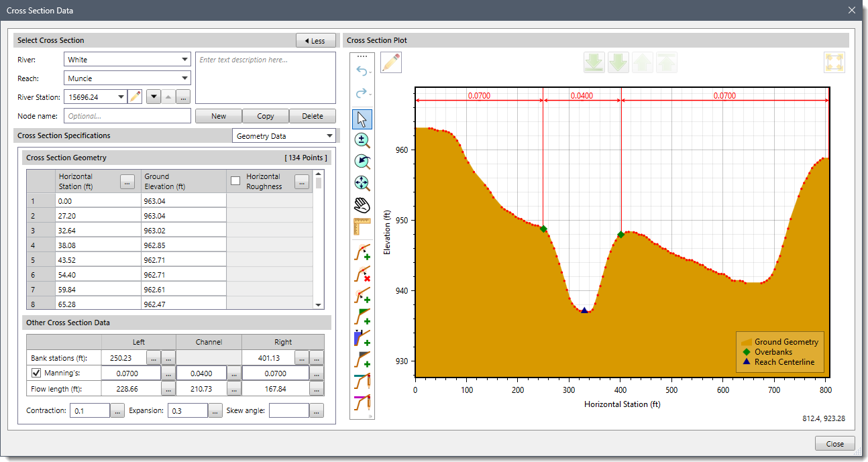The width and height of the screenshot is (868, 462).
Task: Click the left bank station value 250.23
Action: [x=123, y=357]
